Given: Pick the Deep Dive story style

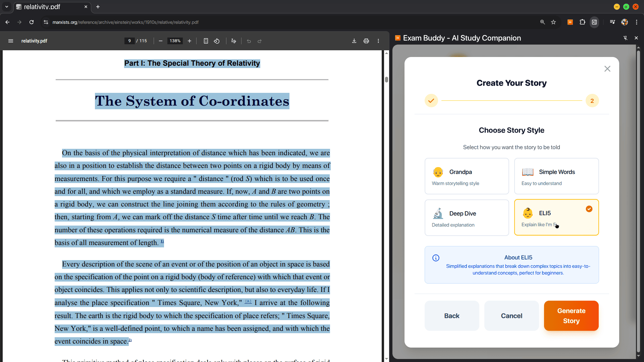Looking at the screenshot, I should (467, 218).
